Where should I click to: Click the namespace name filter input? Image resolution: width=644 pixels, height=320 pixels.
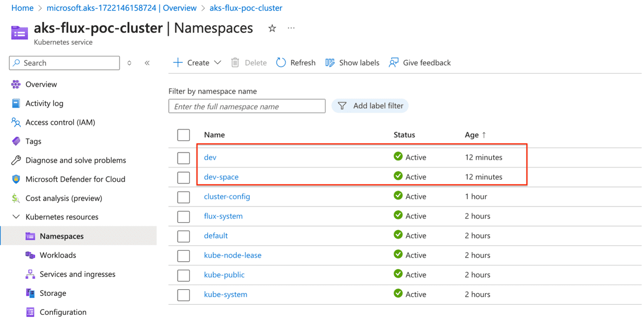coord(247,106)
